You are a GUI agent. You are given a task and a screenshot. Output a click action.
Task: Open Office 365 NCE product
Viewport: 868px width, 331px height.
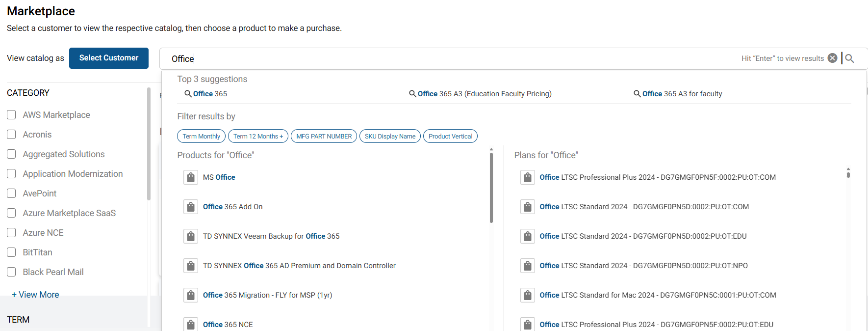(228, 325)
